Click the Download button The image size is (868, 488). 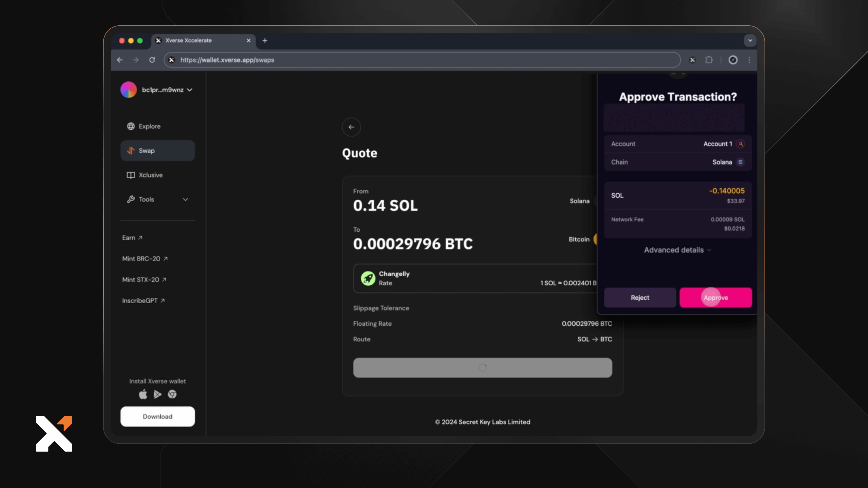(x=157, y=417)
